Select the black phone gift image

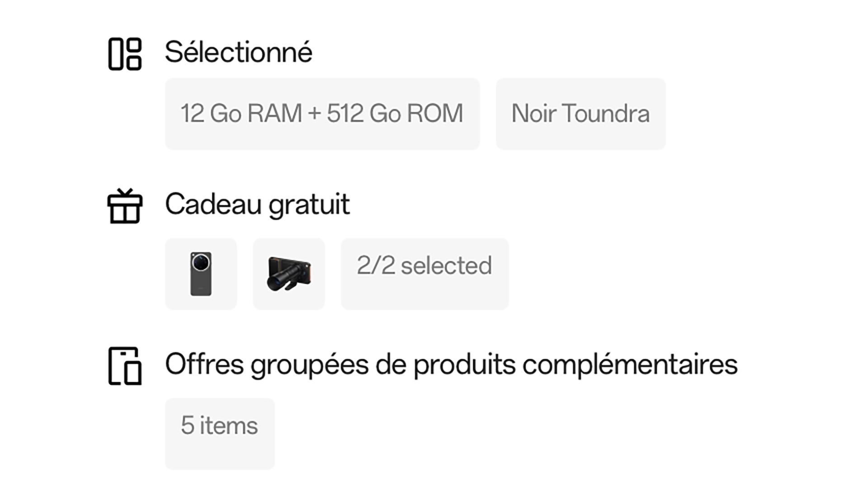click(x=201, y=274)
